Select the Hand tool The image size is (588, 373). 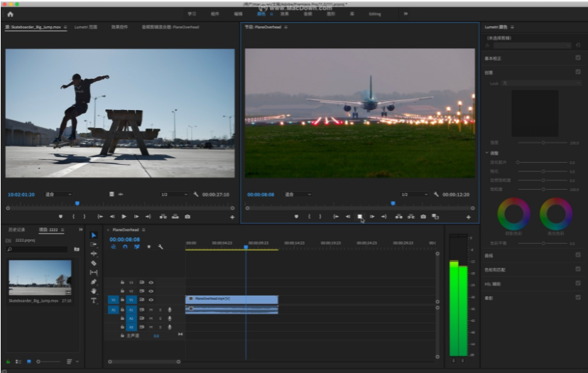pos(94,291)
